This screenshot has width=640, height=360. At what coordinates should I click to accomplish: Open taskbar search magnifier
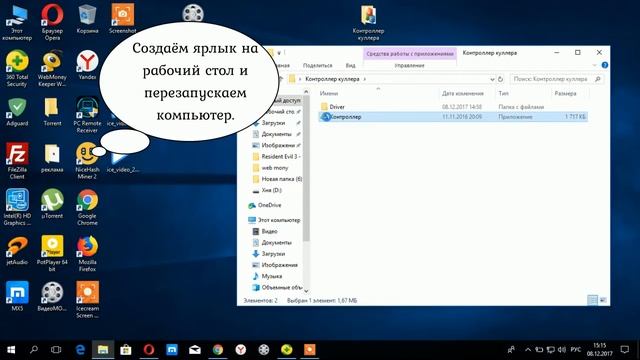pyautogui.click(x=34, y=350)
